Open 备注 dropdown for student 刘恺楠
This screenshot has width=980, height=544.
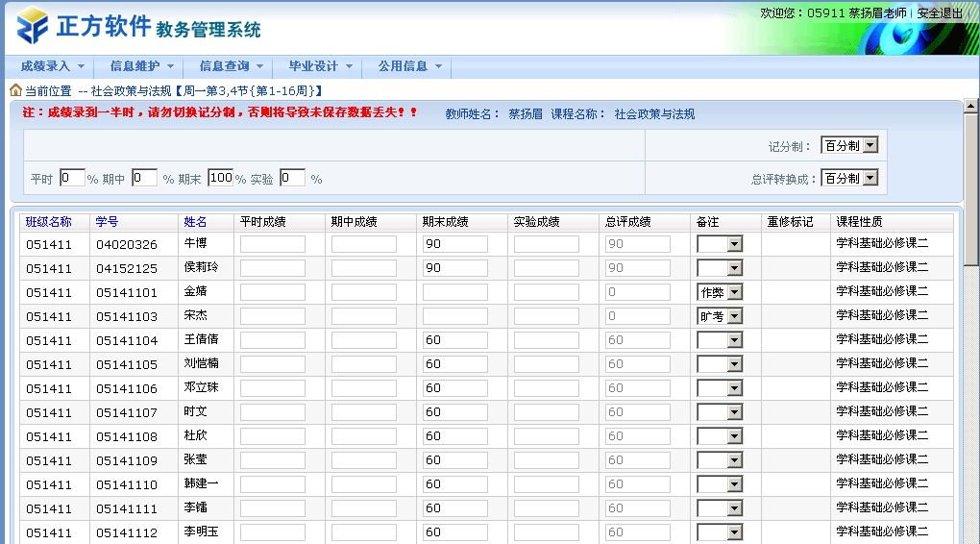[720, 364]
